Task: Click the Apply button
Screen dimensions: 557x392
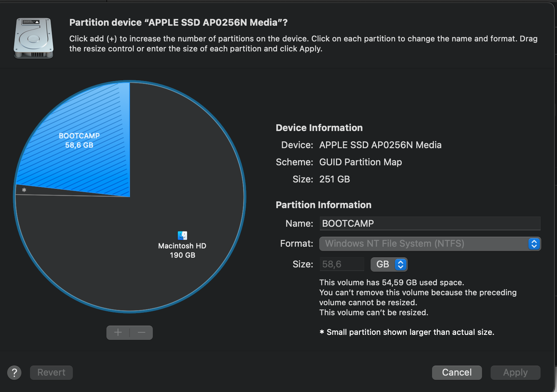Action: click(515, 372)
